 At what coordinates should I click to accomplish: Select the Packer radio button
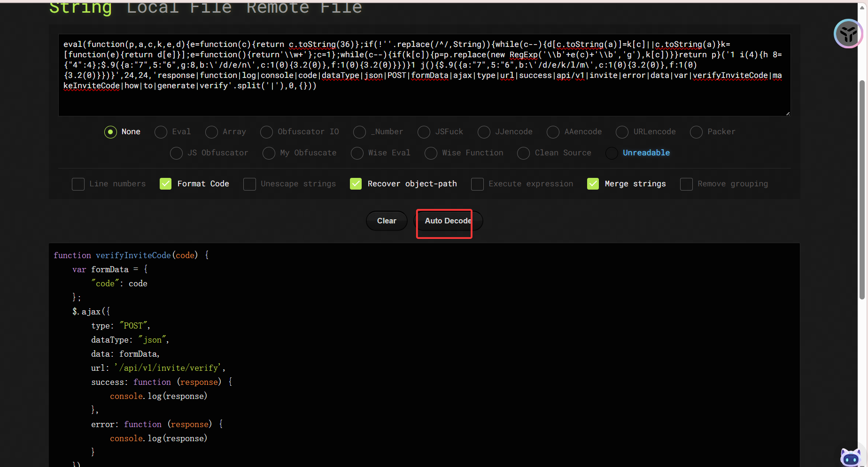pyautogui.click(x=696, y=132)
